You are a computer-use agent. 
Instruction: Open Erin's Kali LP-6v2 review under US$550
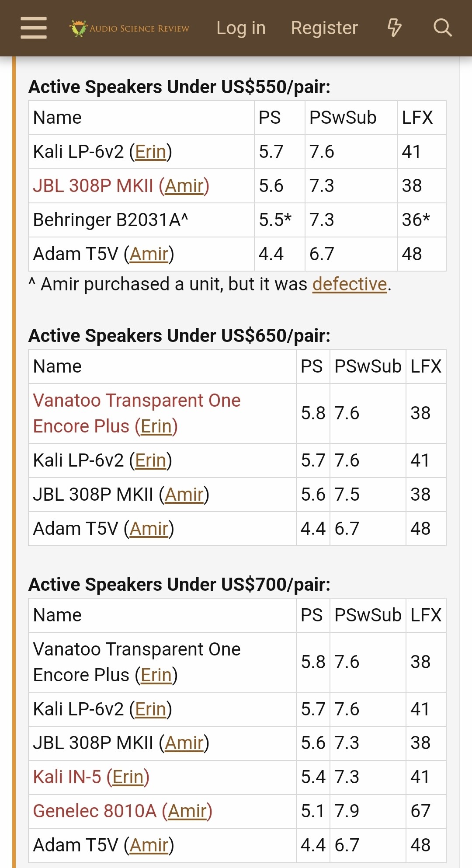pos(150,152)
